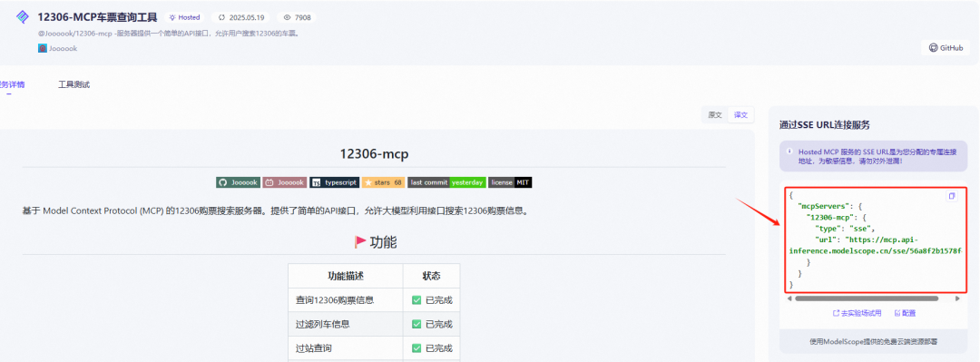Screen dimensions: 980x362
Task: Click the horizontal code scrollbar thumb
Action: tap(867, 298)
